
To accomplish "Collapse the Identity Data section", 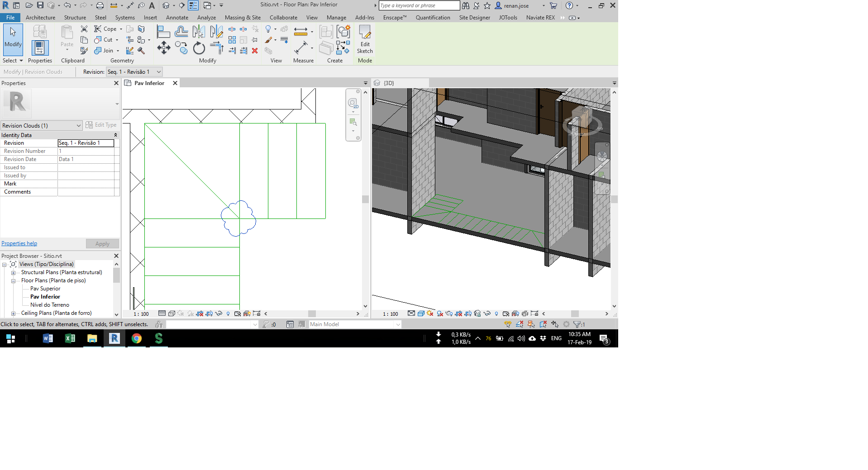I will [x=116, y=135].
